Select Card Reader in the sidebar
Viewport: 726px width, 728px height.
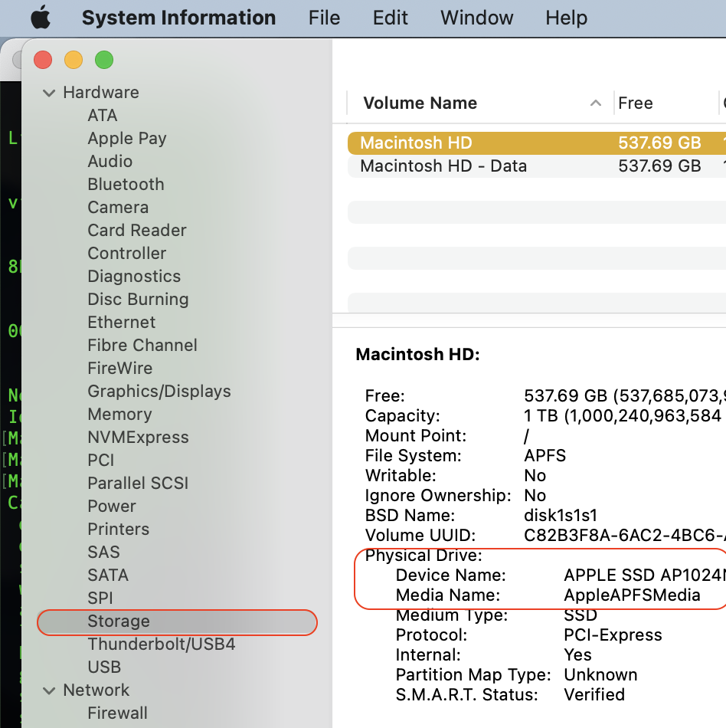click(x=137, y=231)
